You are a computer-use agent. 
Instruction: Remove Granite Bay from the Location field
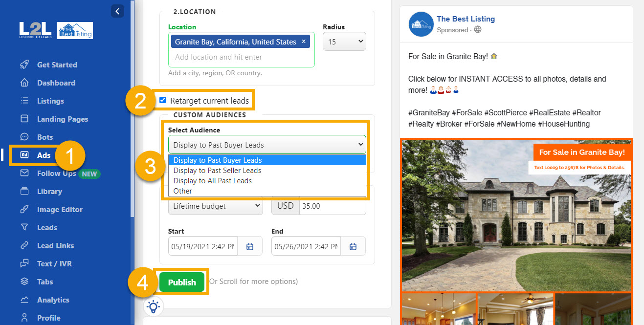click(x=304, y=42)
